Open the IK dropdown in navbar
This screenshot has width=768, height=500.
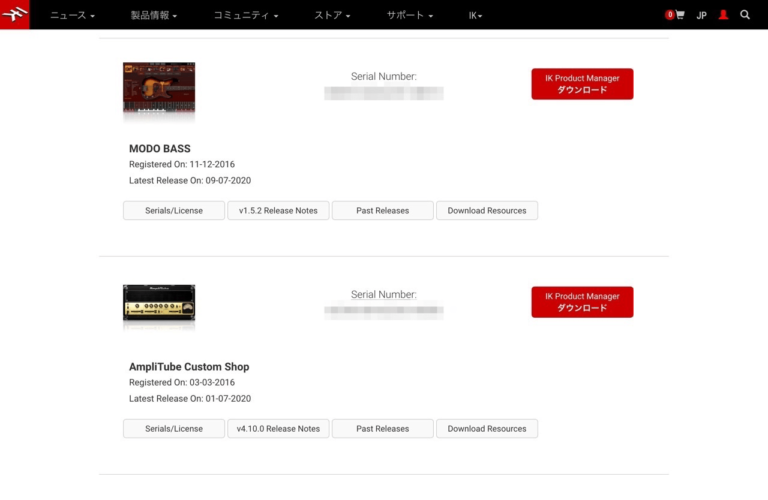475,16
